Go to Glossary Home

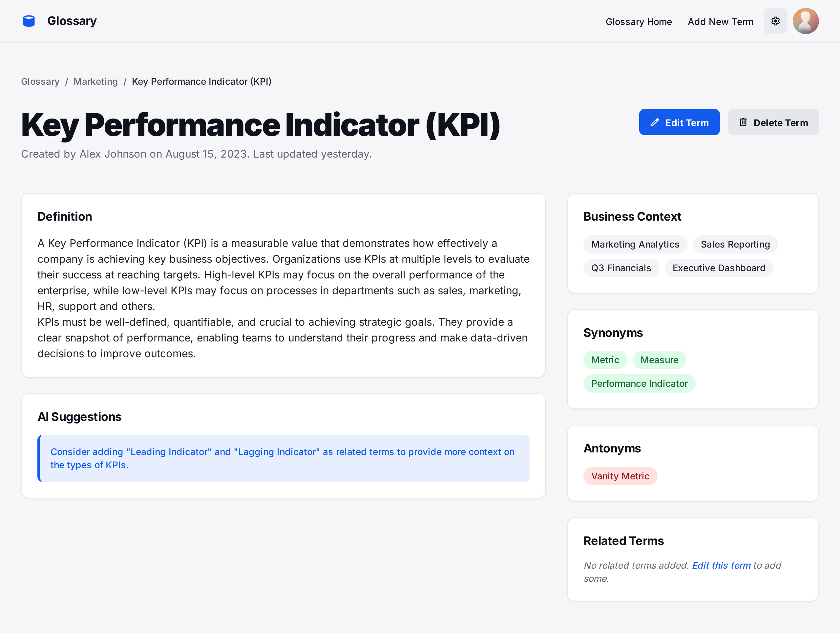[x=638, y=22]
